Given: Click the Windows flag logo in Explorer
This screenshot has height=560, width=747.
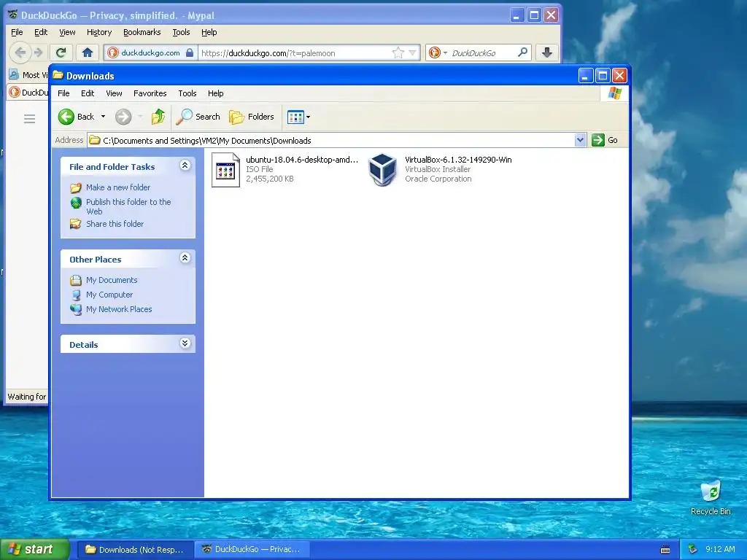Looking at the screenshot, I should 614,93.
